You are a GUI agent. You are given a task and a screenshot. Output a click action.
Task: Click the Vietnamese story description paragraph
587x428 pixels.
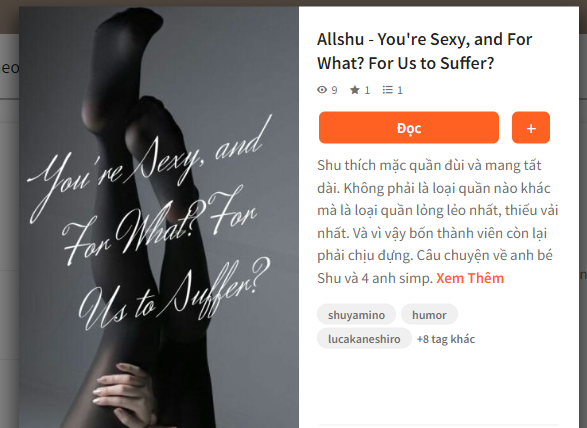(437, 222)
